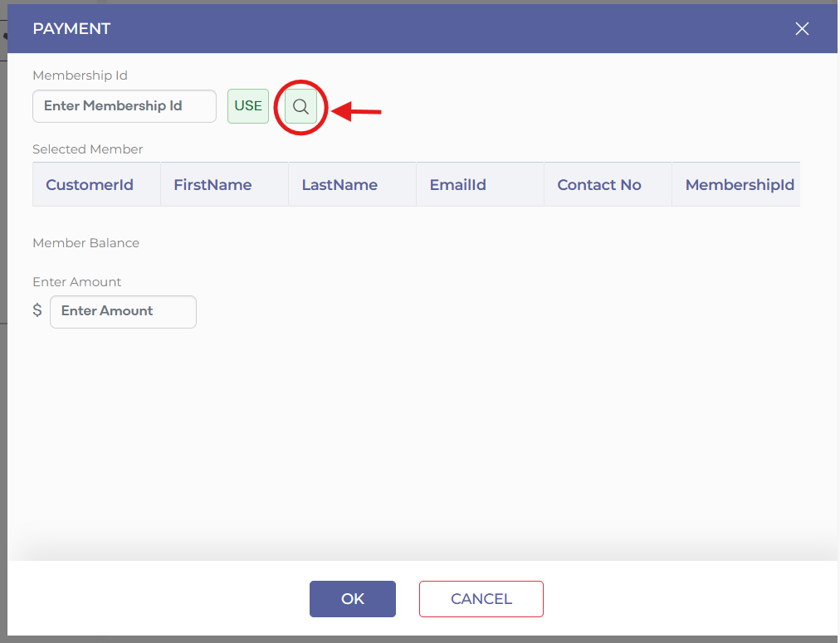Click the Selected Member section label
This screenshot has width=840, height=643.
(88, 149)
